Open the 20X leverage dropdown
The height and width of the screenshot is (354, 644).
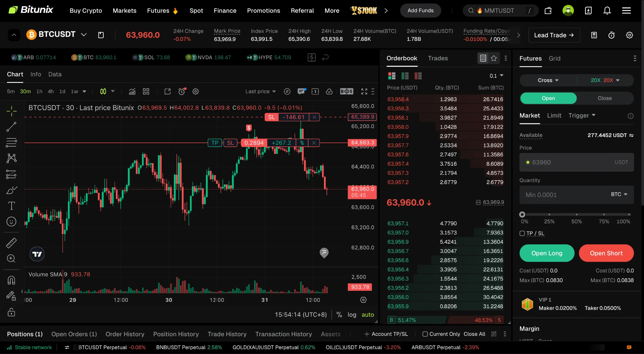pyautogui.click(x=605, y=80)
